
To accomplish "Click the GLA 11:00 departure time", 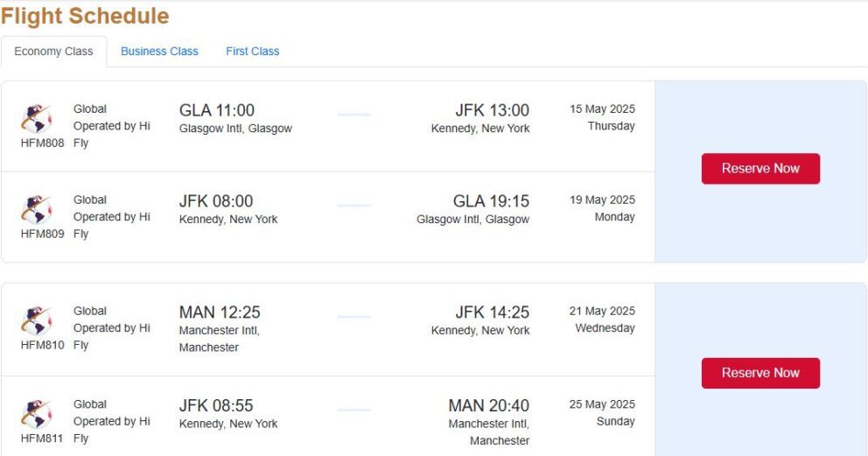I will pyautogui.click(x=217, y=110).
